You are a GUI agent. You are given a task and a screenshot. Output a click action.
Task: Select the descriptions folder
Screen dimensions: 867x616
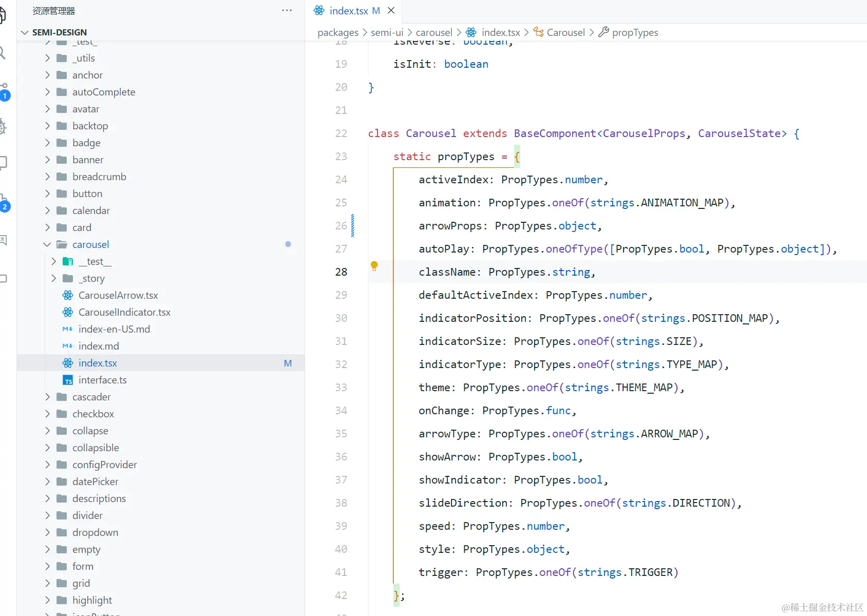click(99, 498)
